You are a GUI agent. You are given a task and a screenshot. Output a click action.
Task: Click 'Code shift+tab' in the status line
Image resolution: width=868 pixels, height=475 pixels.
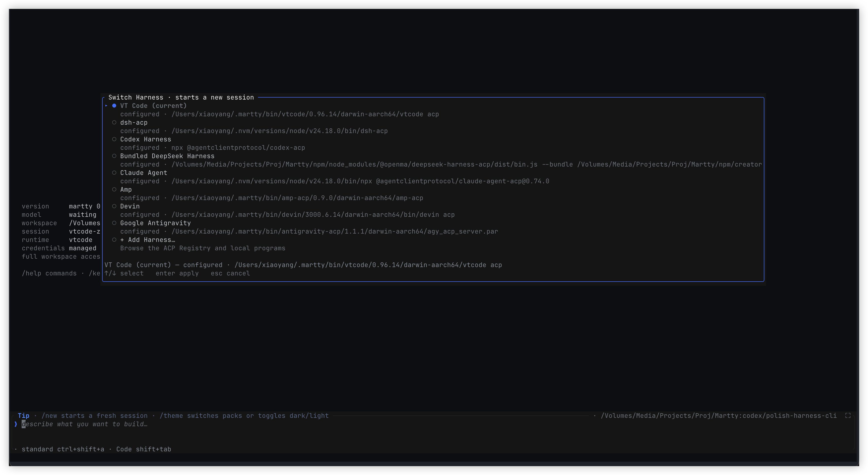[x=144, y=449]
